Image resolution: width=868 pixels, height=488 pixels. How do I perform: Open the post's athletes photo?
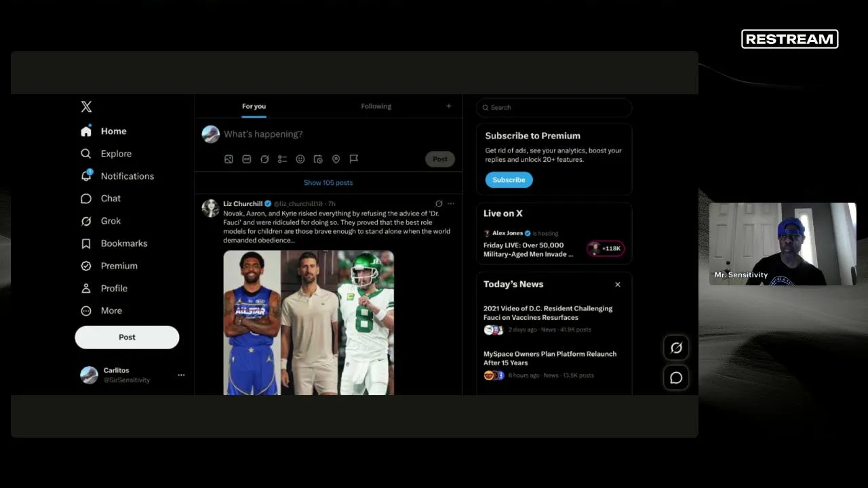pos(309,323)
